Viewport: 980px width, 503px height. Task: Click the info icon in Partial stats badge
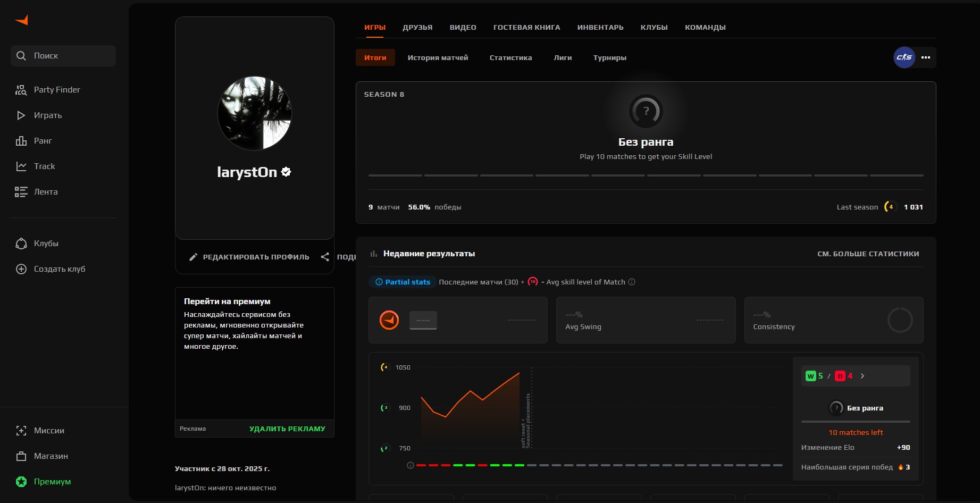379,282
